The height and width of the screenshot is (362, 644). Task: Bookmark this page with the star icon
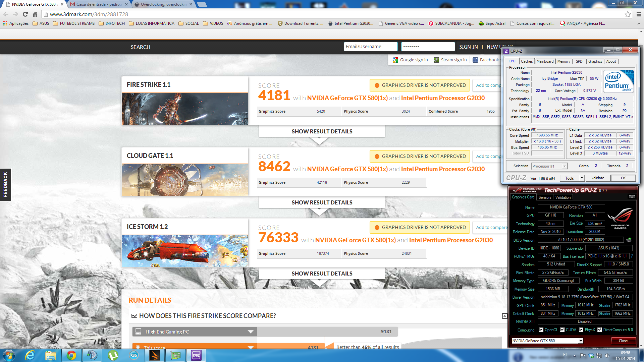(628, 14)
